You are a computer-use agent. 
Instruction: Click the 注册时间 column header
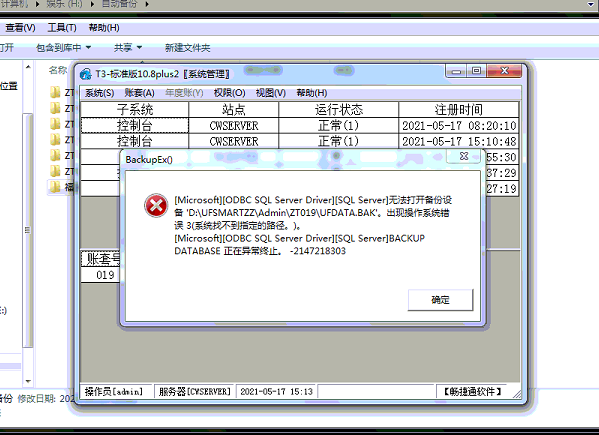458,110
